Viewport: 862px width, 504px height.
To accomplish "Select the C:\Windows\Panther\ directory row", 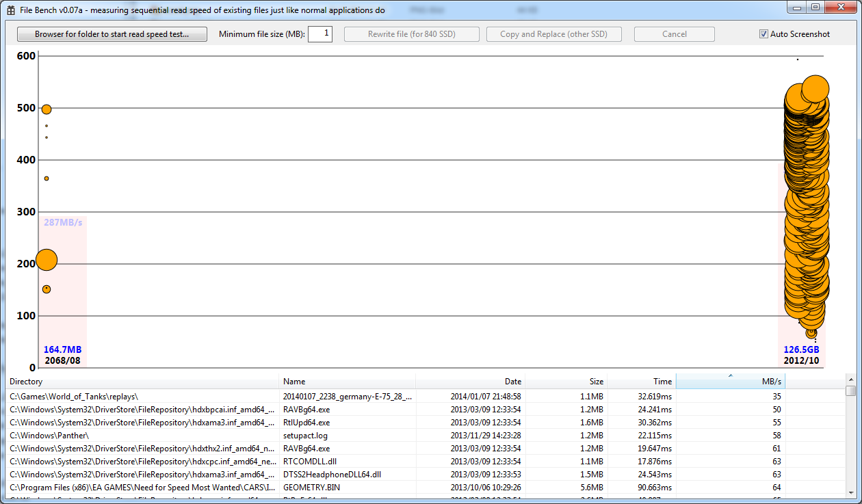I will pyautogui.click(x=49, y=436).
